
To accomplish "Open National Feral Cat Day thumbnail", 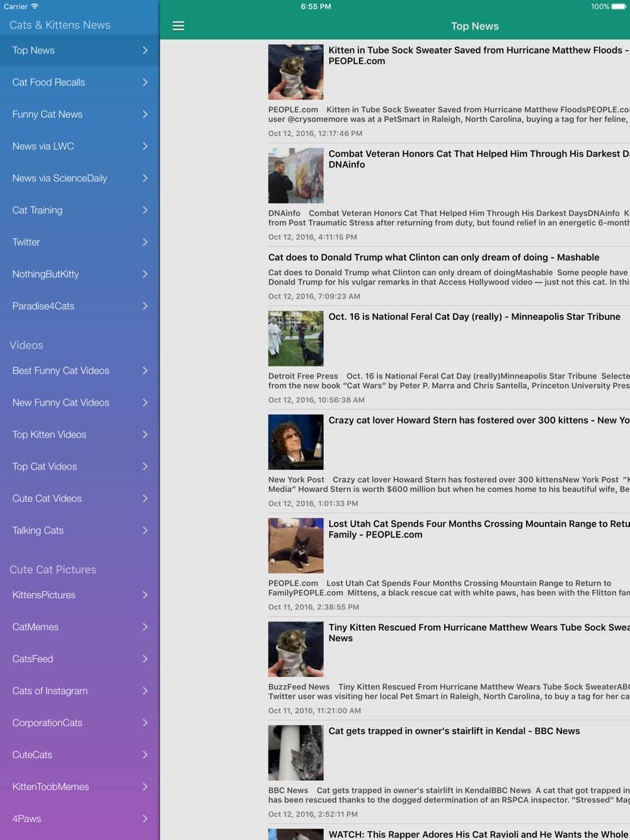I will (295, 339).
